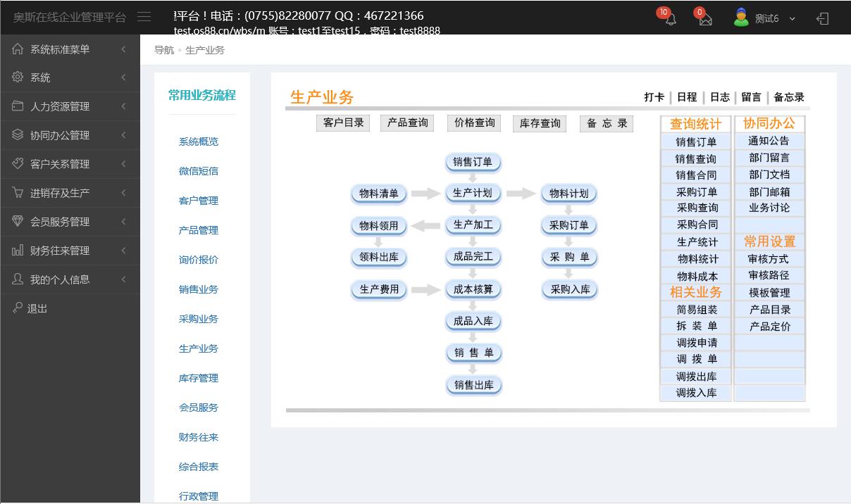Click the 备 忘 录 grey button
Viewport: 851px width, 504px height.
tap(607, 124)
